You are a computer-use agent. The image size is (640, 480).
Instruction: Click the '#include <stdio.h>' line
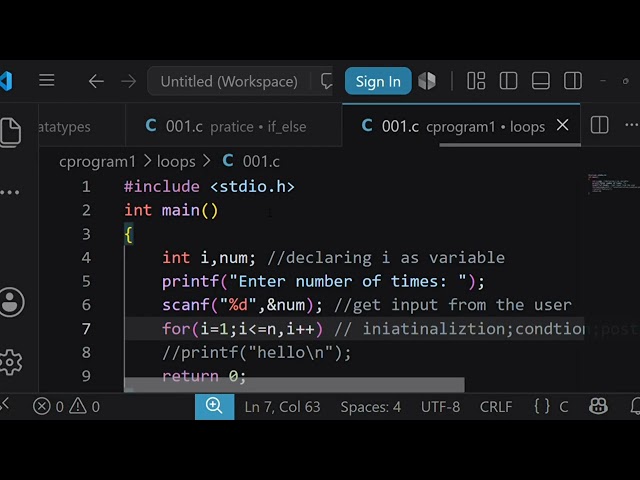pos(209,187)
